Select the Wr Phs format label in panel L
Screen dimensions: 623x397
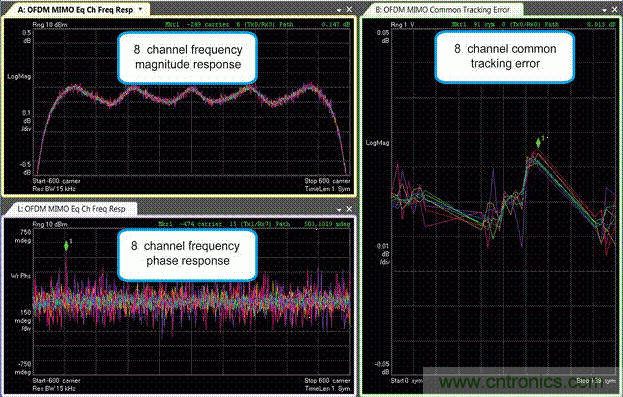pyautogui.click(x=21, y=276)
